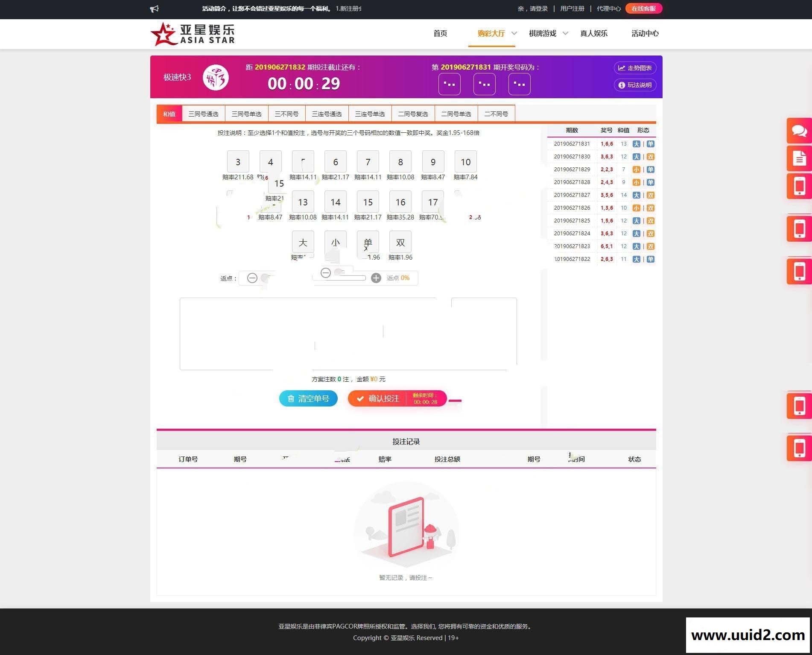Click the document/order record sidebar icon
Viewport: 812px width, 655px height.
click(799, 158)
